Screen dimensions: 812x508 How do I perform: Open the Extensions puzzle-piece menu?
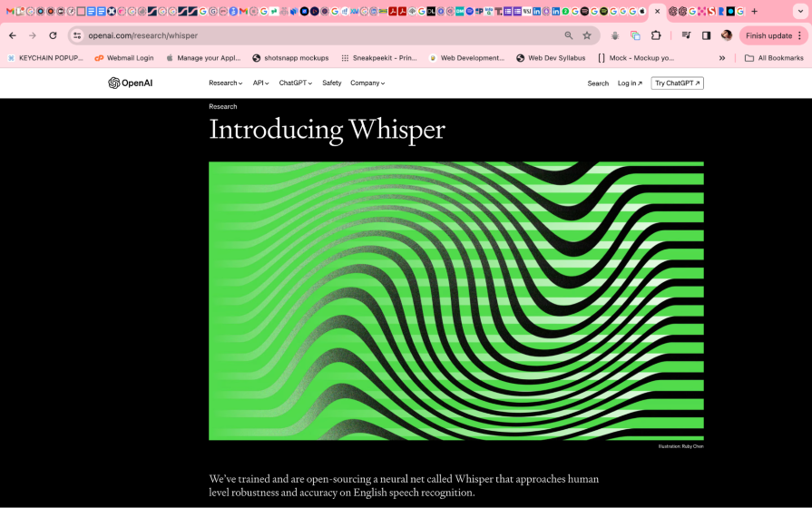(x=656, y=35)
